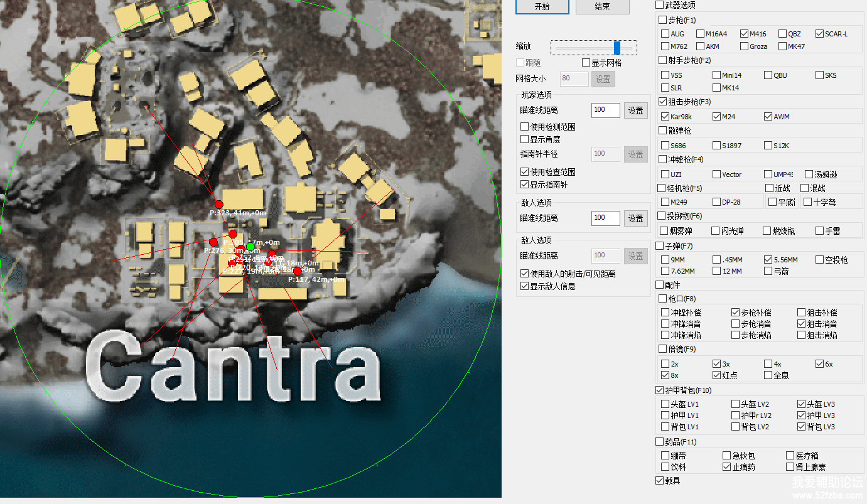The height and width of the screenshot is (504, 867).
Task: Uncheck the 红点 sight checkbox
Action: 716,375
